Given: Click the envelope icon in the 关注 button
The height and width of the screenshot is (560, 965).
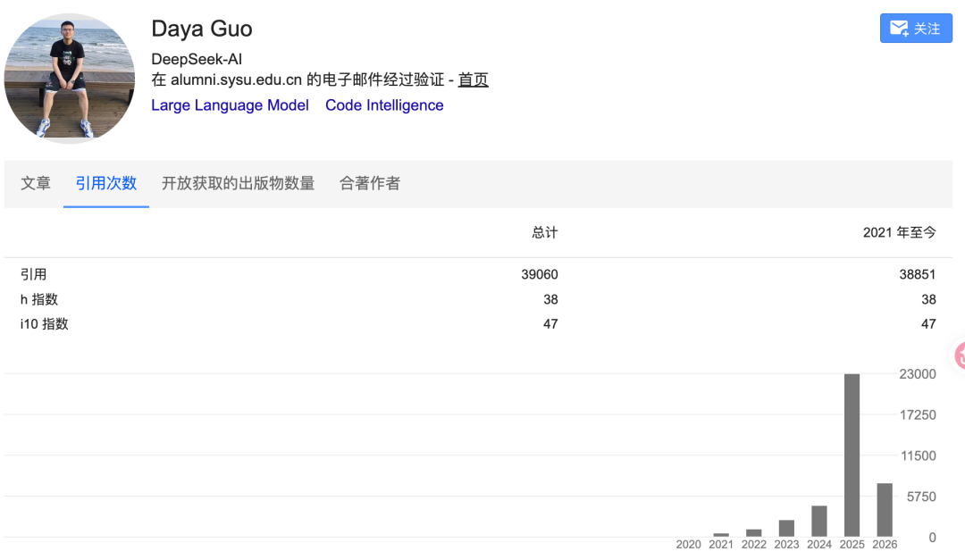Looking at the screenshot, I should pos(899,29).
